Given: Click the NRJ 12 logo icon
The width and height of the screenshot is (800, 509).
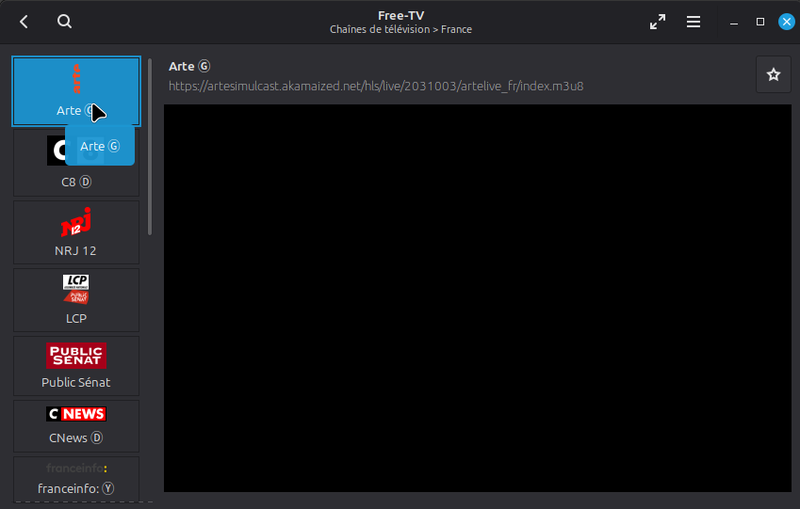Looking at the screenshot, I should click(x=76, y=222).
